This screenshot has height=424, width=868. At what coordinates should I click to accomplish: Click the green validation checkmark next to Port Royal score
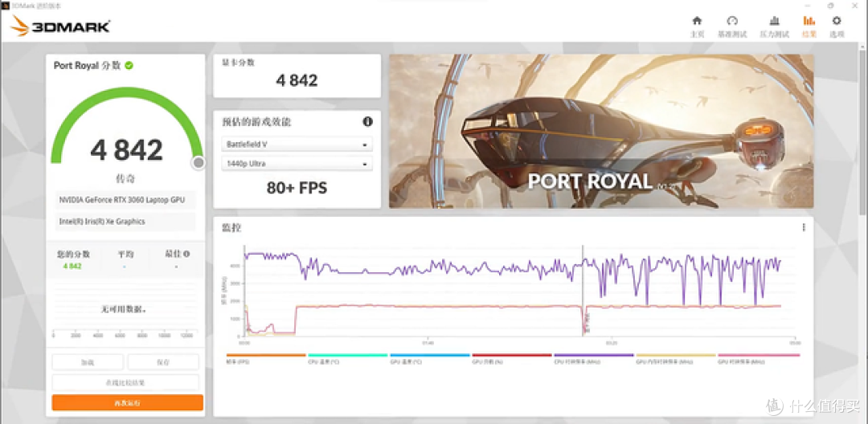(129, 66)
